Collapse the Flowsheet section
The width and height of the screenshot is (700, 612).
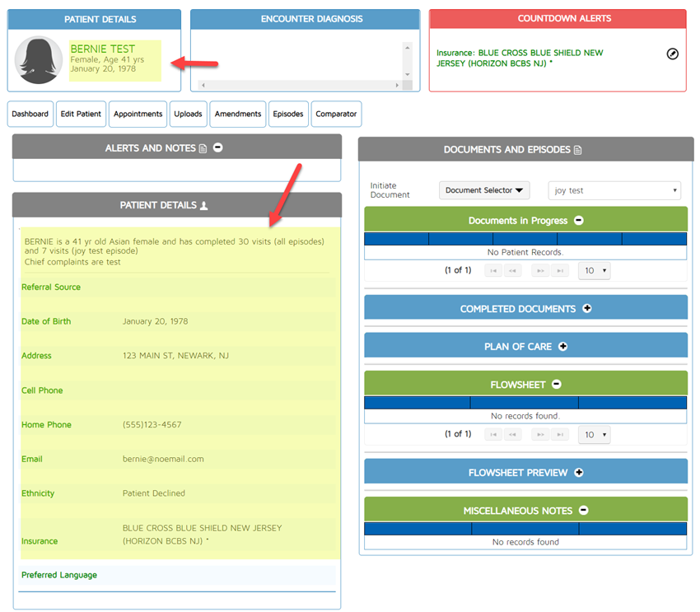557,384
